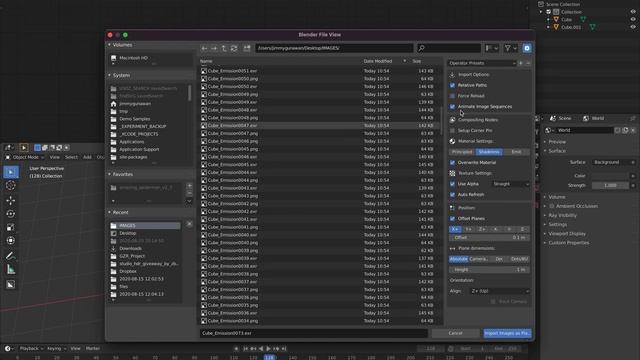Image resolution: width=640 pixels, height=360 pixels.
Task: Go forward to next folder in file browser
Action: 214,48
